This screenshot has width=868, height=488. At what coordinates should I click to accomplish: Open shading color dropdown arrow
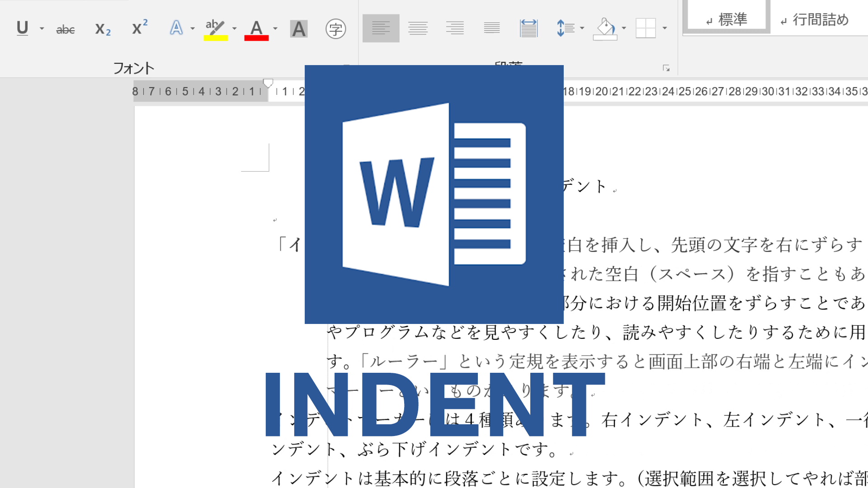(x=624, y=28)
